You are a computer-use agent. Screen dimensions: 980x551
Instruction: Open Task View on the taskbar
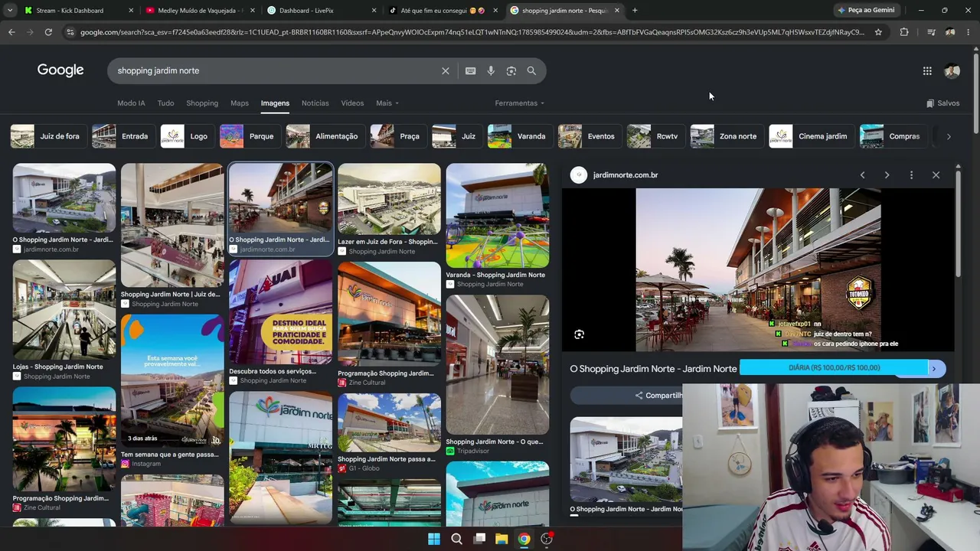coord(479,539)
